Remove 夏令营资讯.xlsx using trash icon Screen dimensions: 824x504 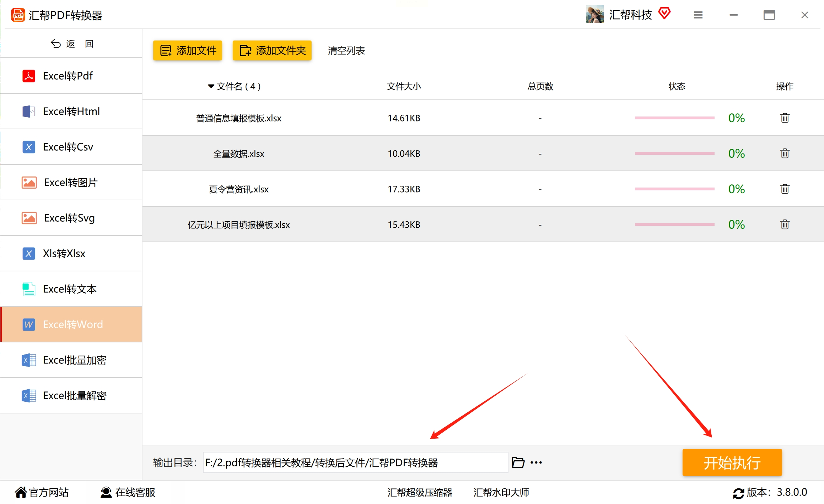tap(785, 189)
